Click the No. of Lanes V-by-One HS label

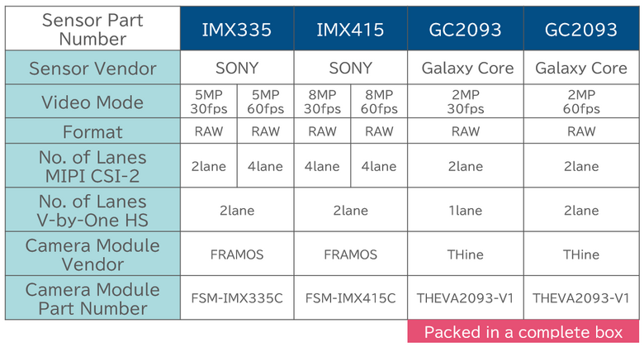tap(92, 211)
